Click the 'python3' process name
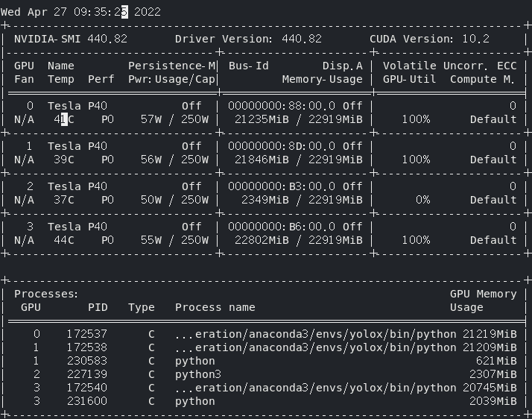The height and width of the screenshot is (419, 532). click(198, 375)
